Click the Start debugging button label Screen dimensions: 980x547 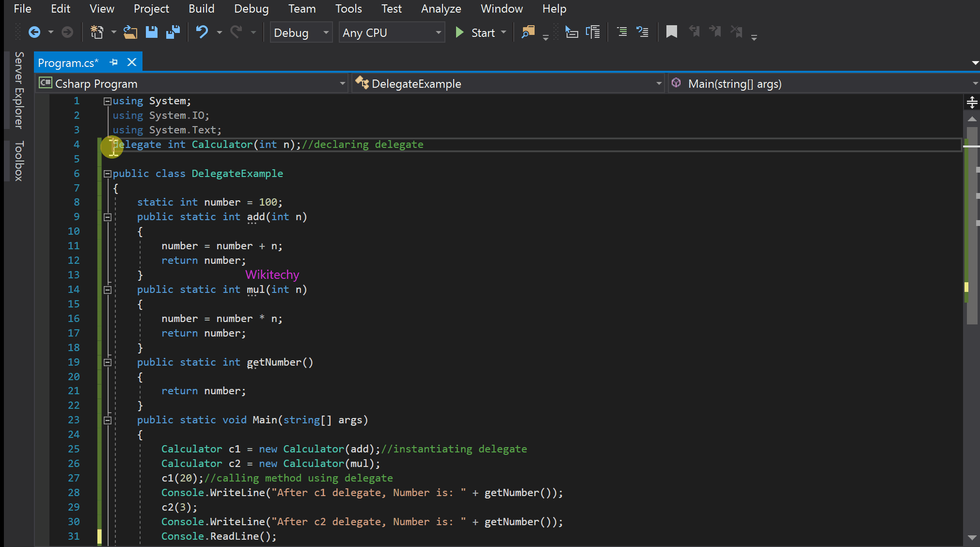[483, 32]
